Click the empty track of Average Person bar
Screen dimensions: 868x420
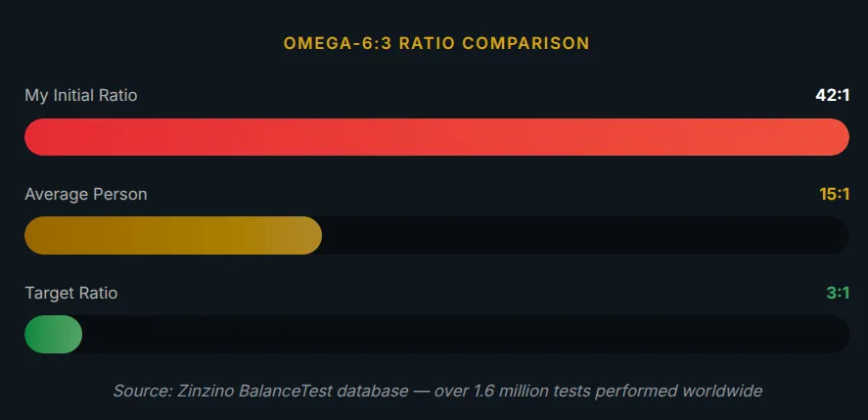pyautogui.click(x=585, y=236)
